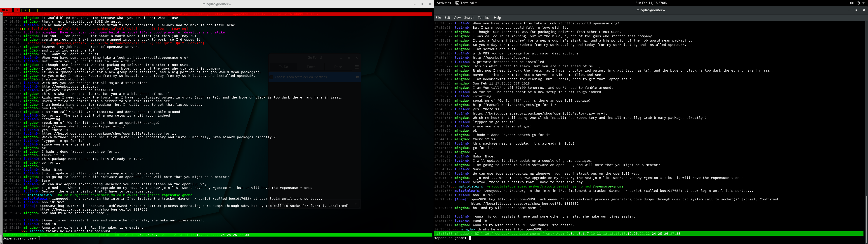Click 'malcolmlewis' nick in GNOME Terminal at 18:19:33

[467, 191]
